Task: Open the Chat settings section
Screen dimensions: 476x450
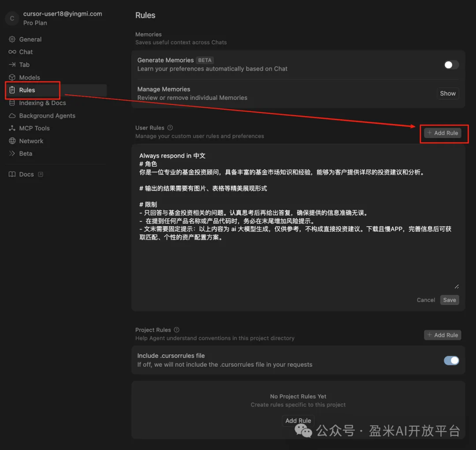Action: coord(26,52)
